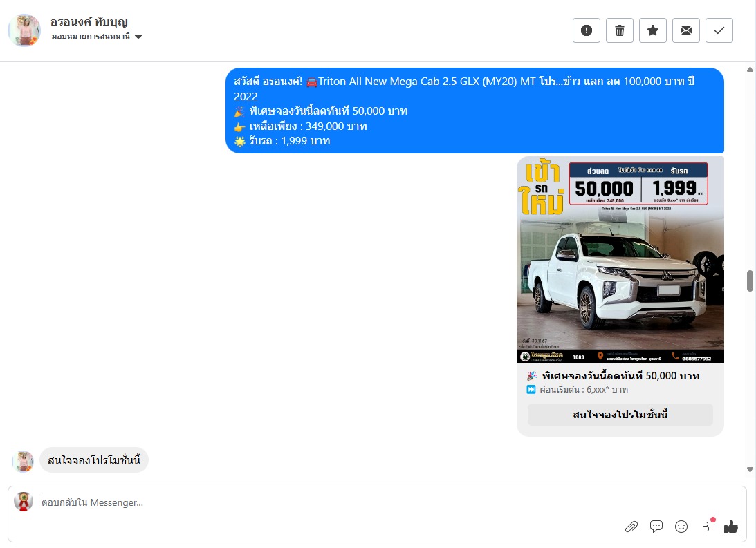The height and width of the screenshot is (548, 756).
Task: Click the chat scrollbar thumb
Action: pos(750,281)
